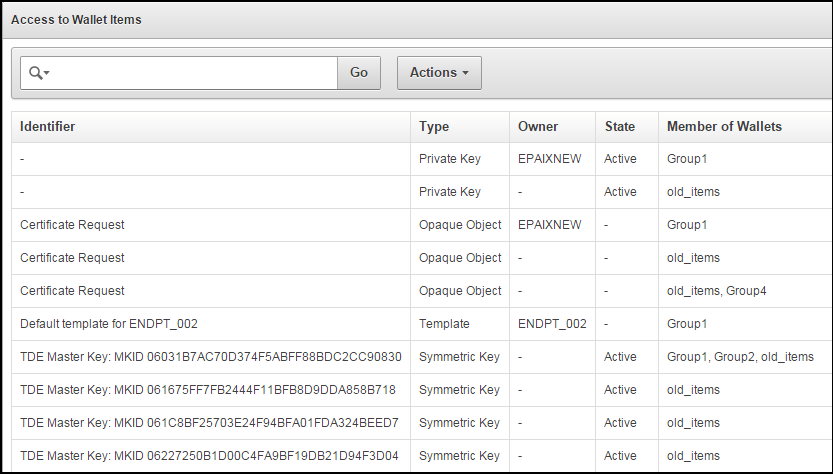Click EPAIXNEW owner in Private Key row
Screen dimensions: 833x474
tap(549, 159)
